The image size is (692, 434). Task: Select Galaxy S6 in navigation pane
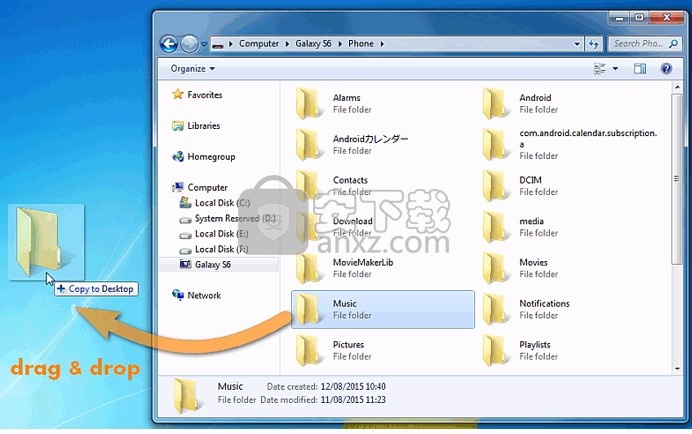[x=213, y=264]
